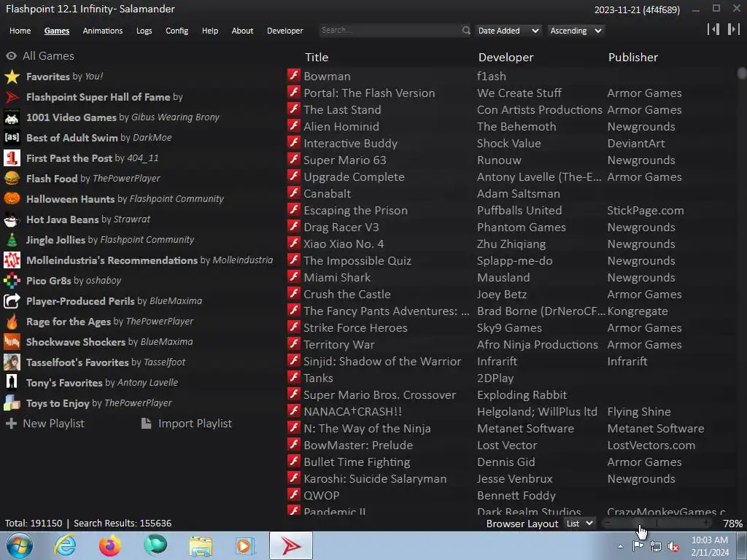Image resolution: width=747 pixels, height=560 pixels.
Task: Open the Help tab
Action: coord(209,31)
